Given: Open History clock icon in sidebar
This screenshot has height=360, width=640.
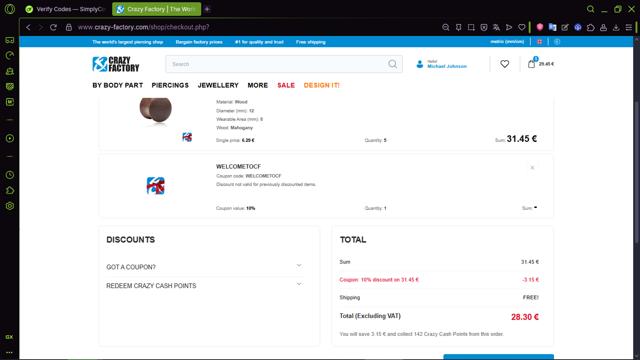Looking at the screenshot, I should click(x=10, y=175).
